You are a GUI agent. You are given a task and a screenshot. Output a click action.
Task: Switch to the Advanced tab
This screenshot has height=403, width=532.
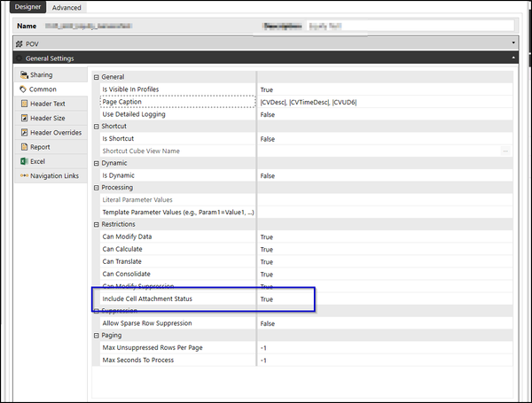[x=65, y=7]
